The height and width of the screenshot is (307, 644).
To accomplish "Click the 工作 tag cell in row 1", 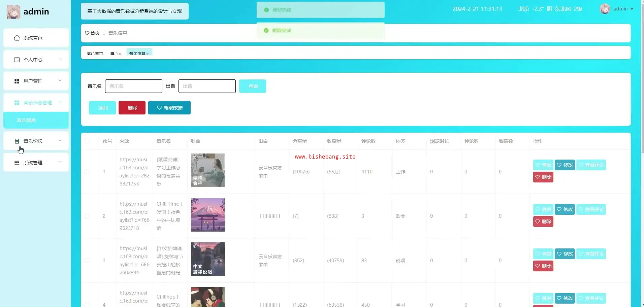I will (400, 172).
